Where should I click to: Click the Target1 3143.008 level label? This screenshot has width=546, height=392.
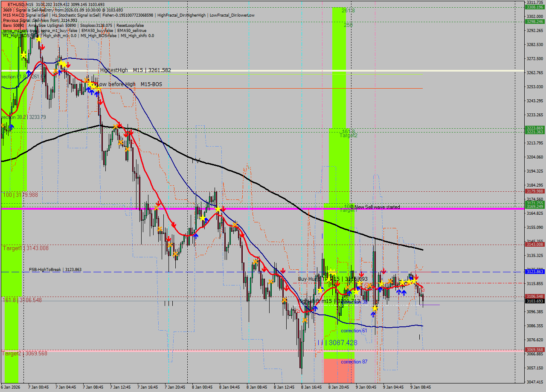pos(26,248)
